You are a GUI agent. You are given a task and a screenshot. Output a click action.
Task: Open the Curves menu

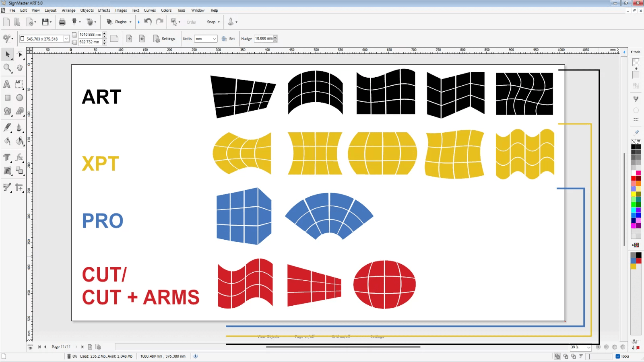(x=150, y=10)
